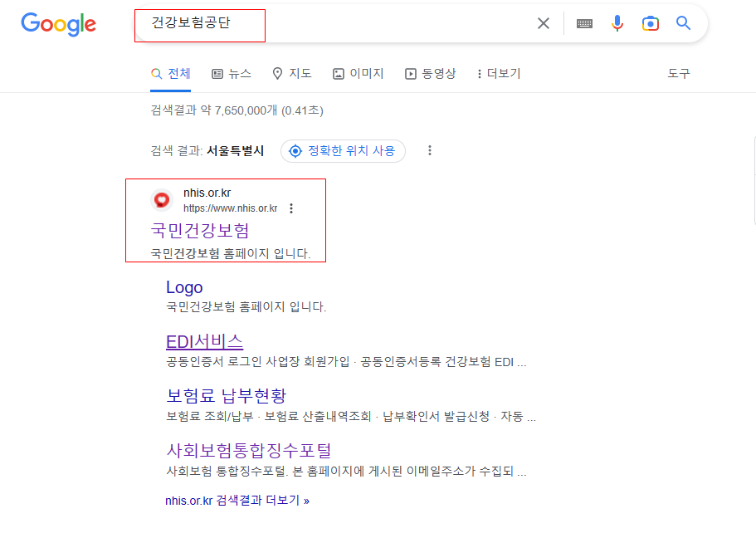Viewport: 756px width, 538px height.
Task: Click the https://www.nhis.or.kr URL text
Action: [230, 208]
